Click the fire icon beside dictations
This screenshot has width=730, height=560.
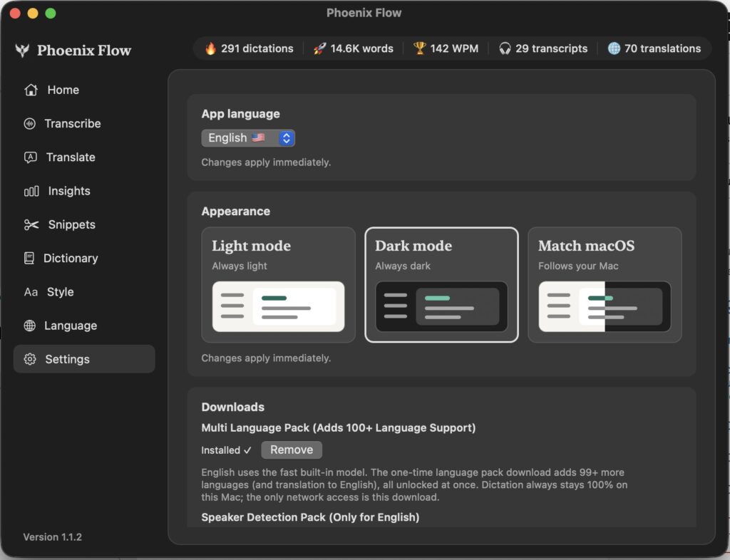click(x=210, y=48)
